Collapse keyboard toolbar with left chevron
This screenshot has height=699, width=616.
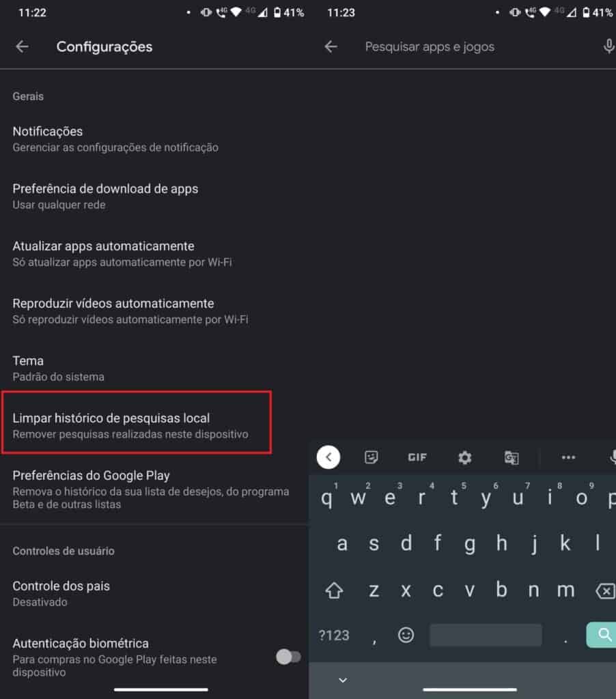[x=328, y=457]
